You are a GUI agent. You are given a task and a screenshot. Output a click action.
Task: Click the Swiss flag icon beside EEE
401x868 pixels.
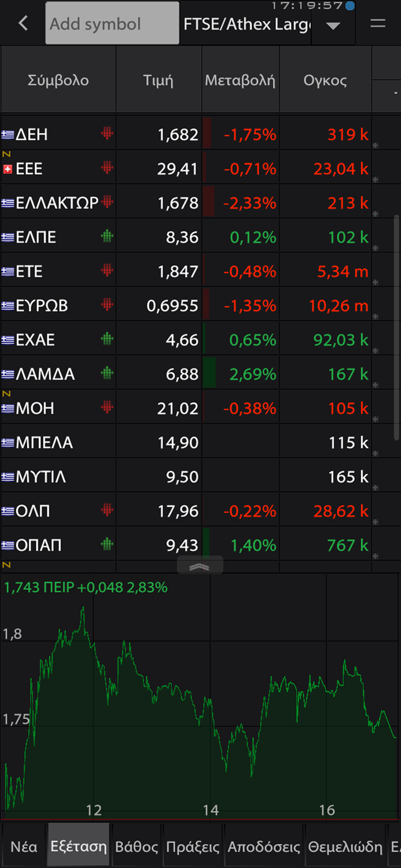[x=6, y=168]
